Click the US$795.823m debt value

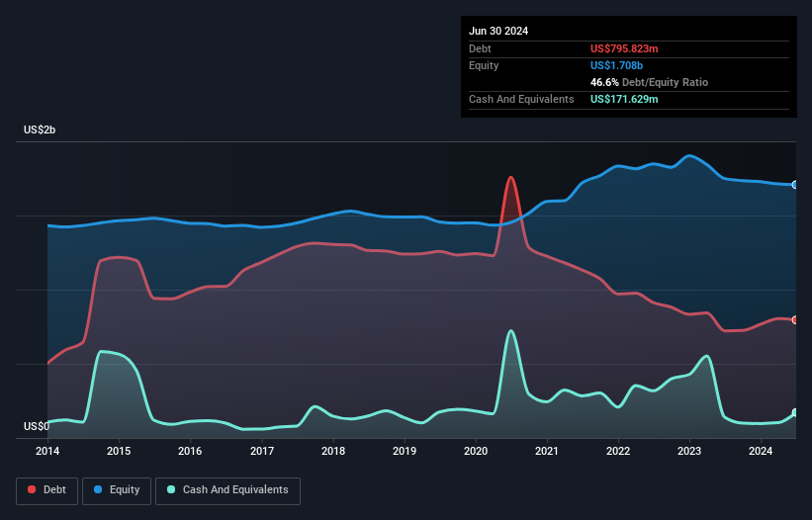click(624, 48)
